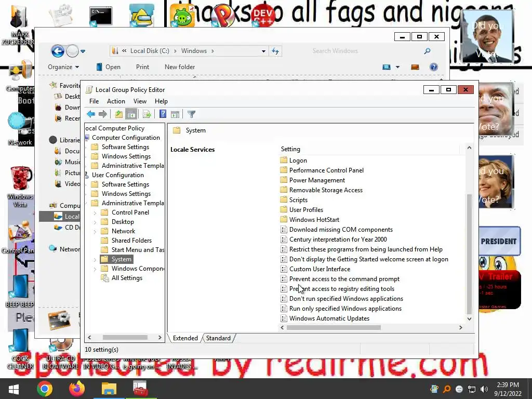532x399 pixels.
Task: Click the Windows Start button
Action: pos(14,389)
